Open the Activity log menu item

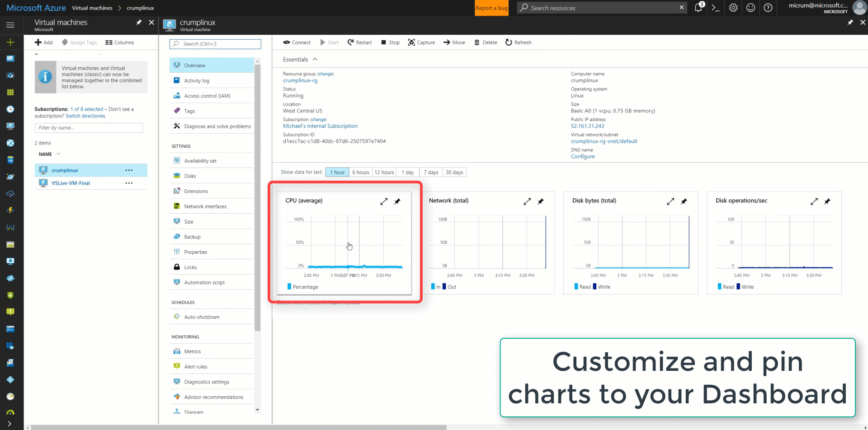[x=212, y=81]
